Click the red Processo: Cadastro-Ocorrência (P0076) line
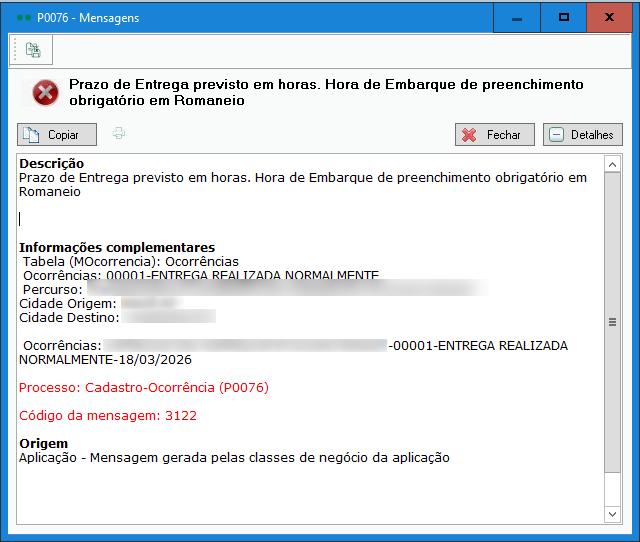 pyautogui.click(x=143, y=387)
